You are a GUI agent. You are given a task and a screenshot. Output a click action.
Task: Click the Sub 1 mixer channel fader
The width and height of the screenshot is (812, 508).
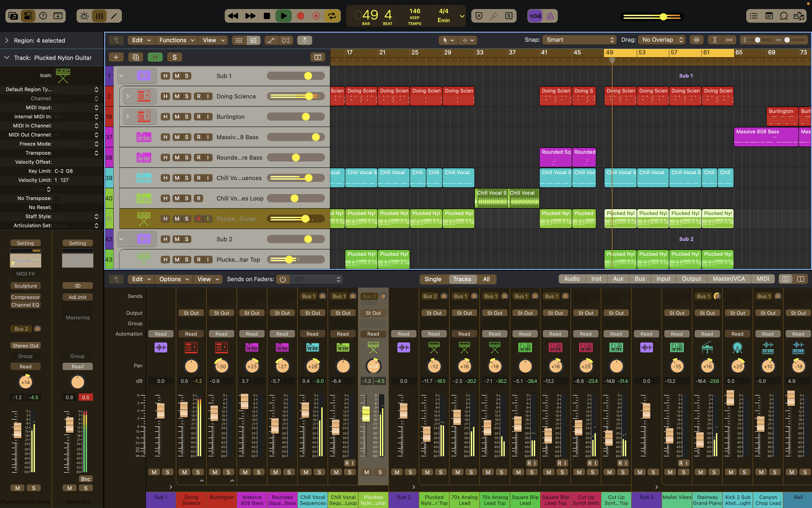tap(161, 410)
